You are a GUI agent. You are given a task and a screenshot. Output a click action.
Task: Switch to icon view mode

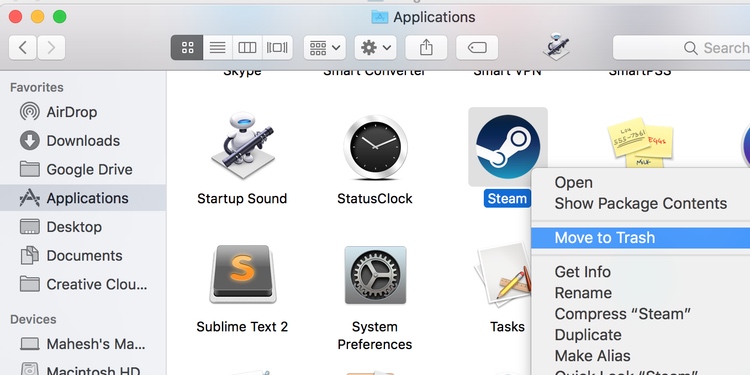tap(187, 47)
